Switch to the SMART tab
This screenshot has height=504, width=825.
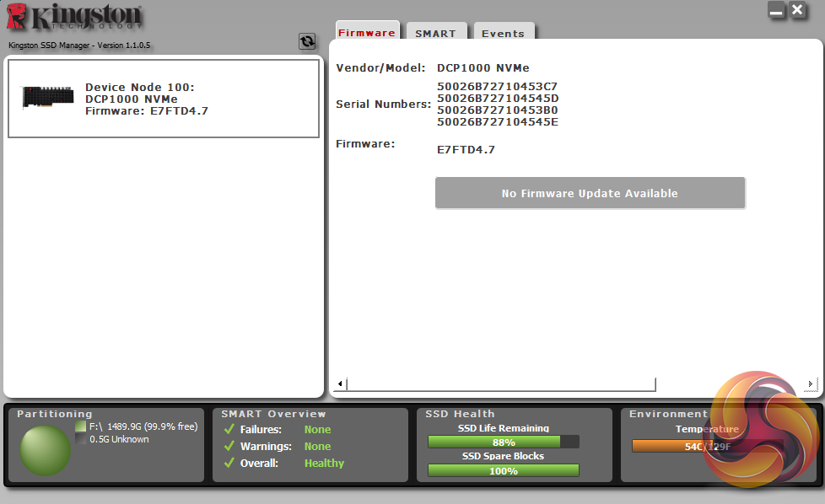point(435,34)
